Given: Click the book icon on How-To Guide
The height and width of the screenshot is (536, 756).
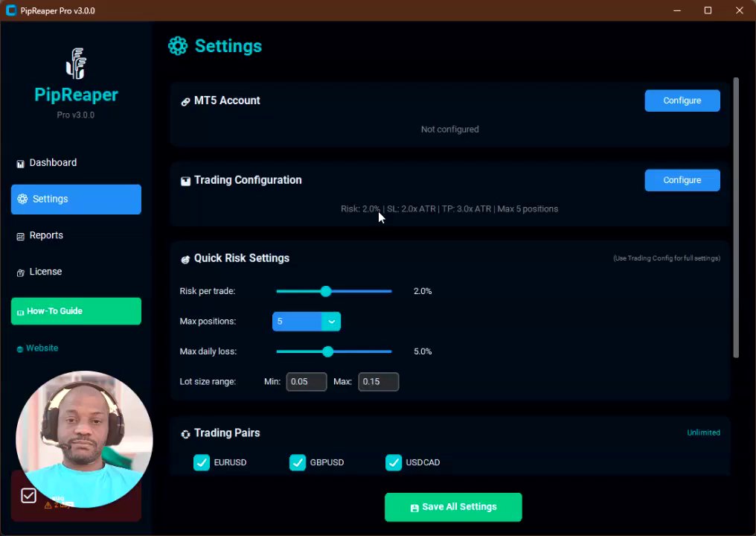Looking at the screenshot, I should pyautogui.click(x=20, y=312).
